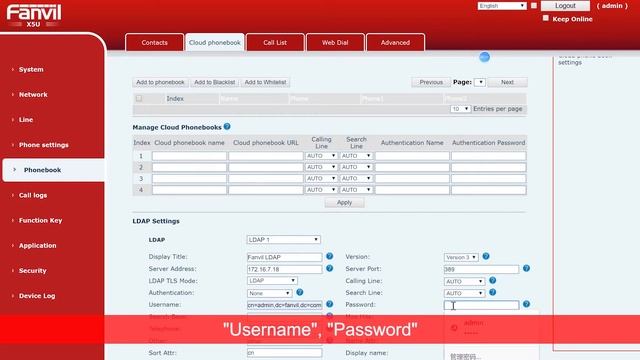
Task: Open the Page number dropdown
Action: click(x=480, y=82)
